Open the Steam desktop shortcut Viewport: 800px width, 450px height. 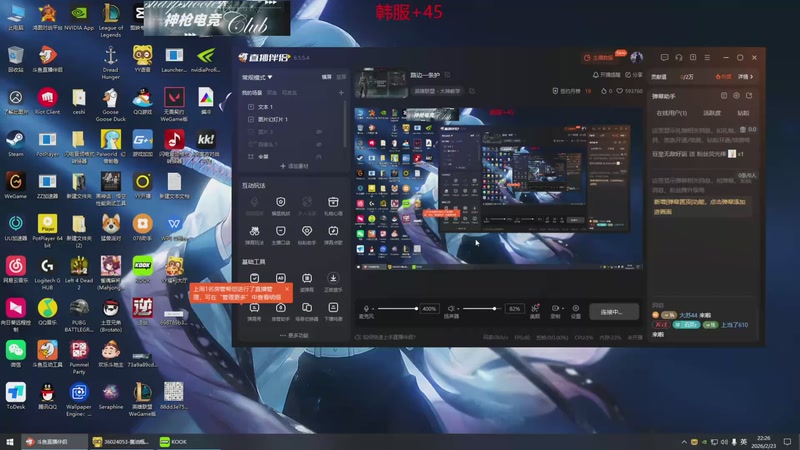tap(15, 142)
